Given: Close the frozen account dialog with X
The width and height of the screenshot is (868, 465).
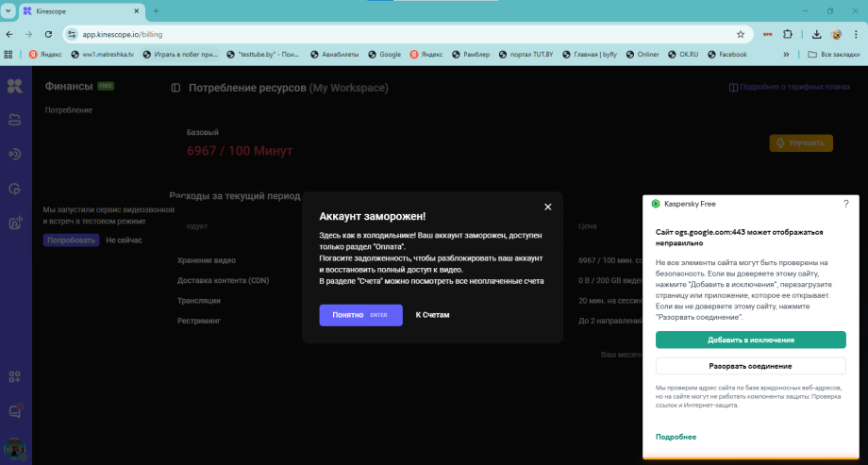Looking at the screenshot, I should [547, 207].
